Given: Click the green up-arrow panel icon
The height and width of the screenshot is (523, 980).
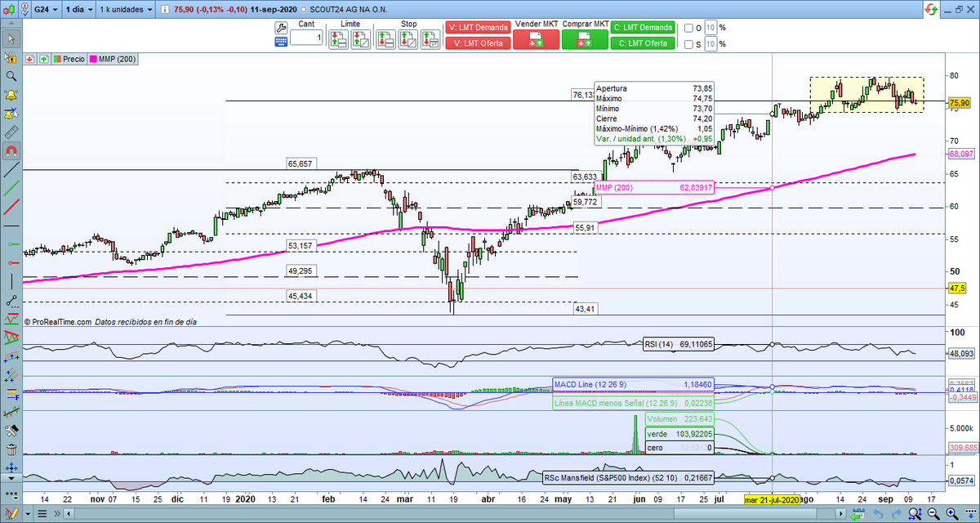Looking at the screenshot, I should click(42, 59).
